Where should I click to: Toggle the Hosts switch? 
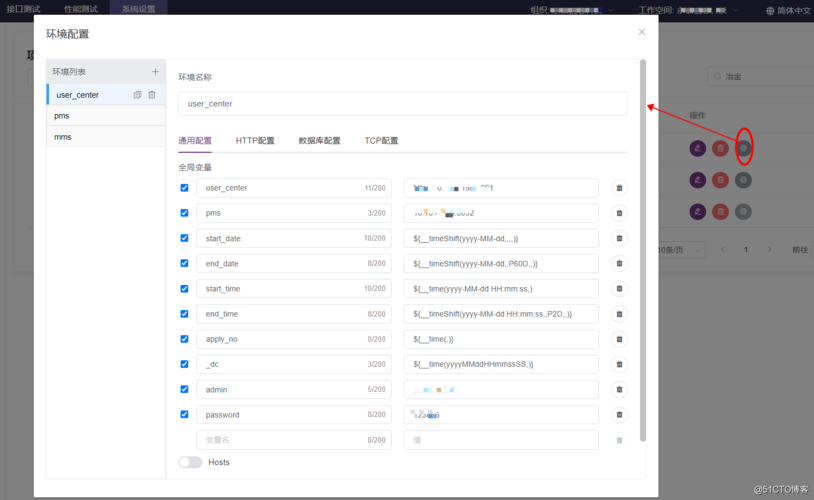pyautogui.click(x=190, y=462)
